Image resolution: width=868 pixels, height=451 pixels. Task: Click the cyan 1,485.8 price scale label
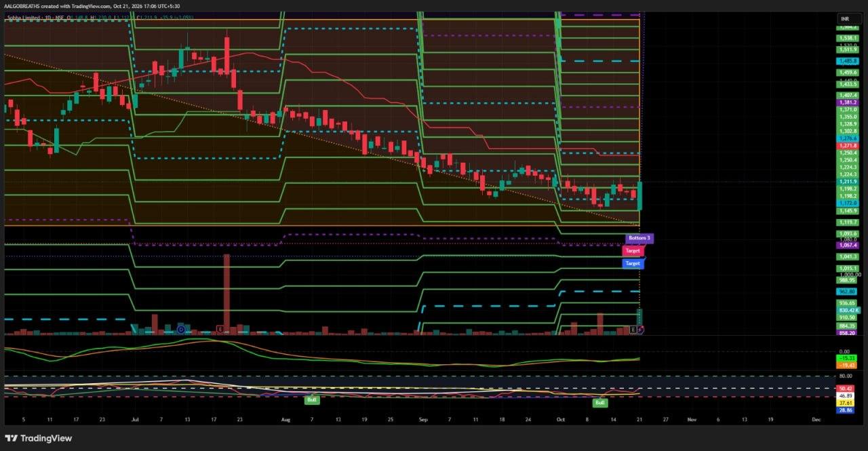(848, 60)
